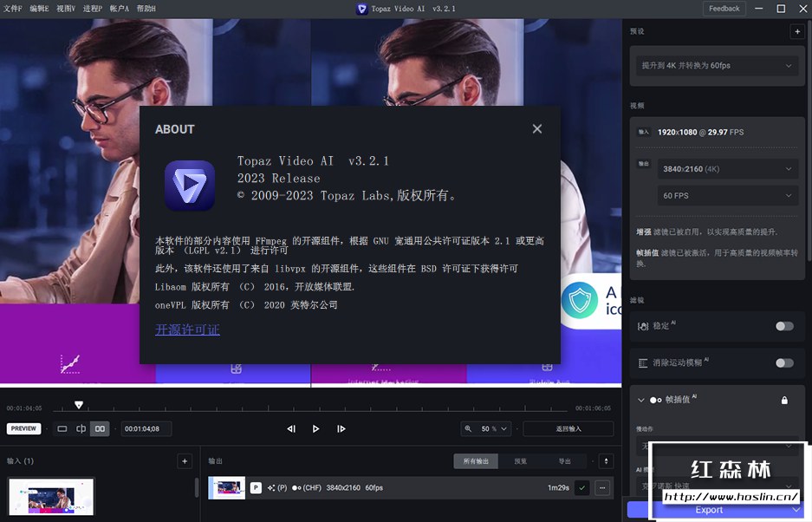This screenshot has height=522, width=812.
Task: Select side-by-side view layout icon
Action: (x=100, y=428)
